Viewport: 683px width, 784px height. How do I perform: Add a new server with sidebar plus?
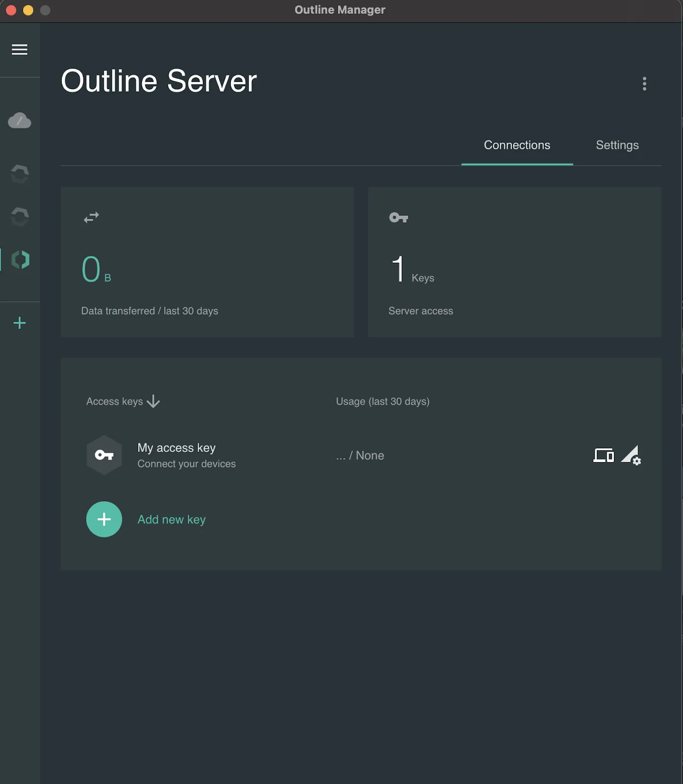tap(20, 323)
